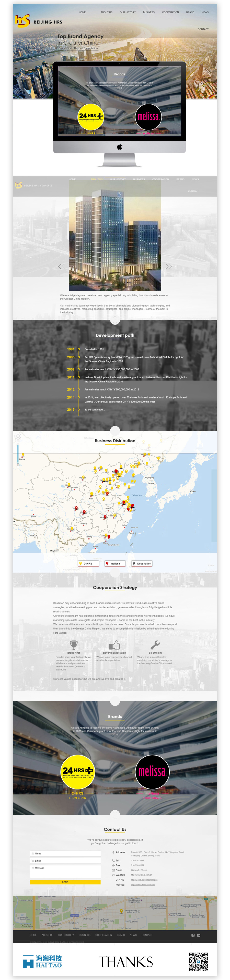Click the map pan compass control
The image size is (230, 980).
coord(18,436)
